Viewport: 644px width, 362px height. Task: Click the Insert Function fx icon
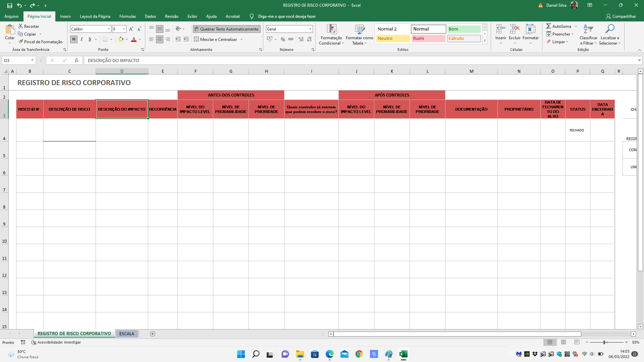(x=76, y=60)
